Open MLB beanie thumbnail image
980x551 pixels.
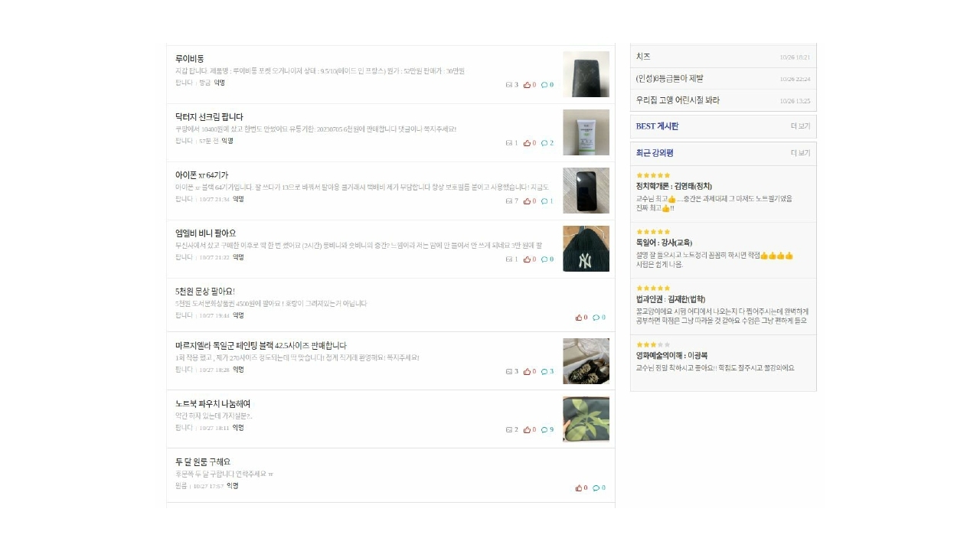pyautogui.click(x=586, y=249)
